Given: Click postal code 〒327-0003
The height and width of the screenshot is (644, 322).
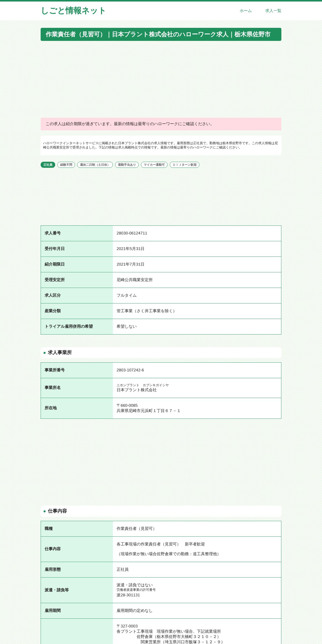Looking at the screenshot, I should 127,626.
